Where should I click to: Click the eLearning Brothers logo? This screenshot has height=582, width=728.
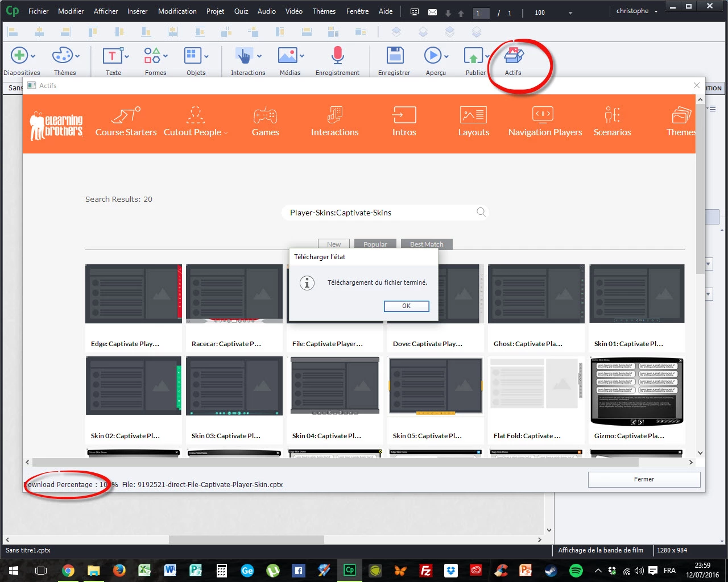click(x=56, y=125)
